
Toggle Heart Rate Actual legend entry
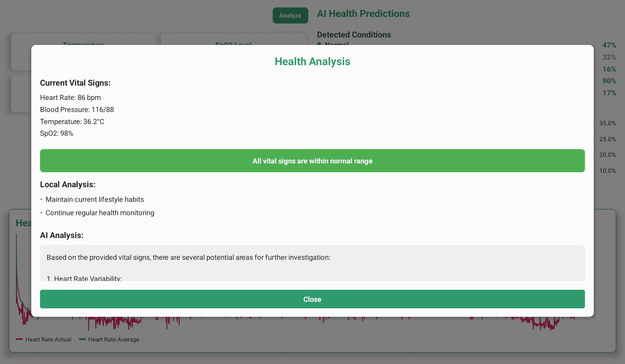pyautogui.click(x=44, y=340)
